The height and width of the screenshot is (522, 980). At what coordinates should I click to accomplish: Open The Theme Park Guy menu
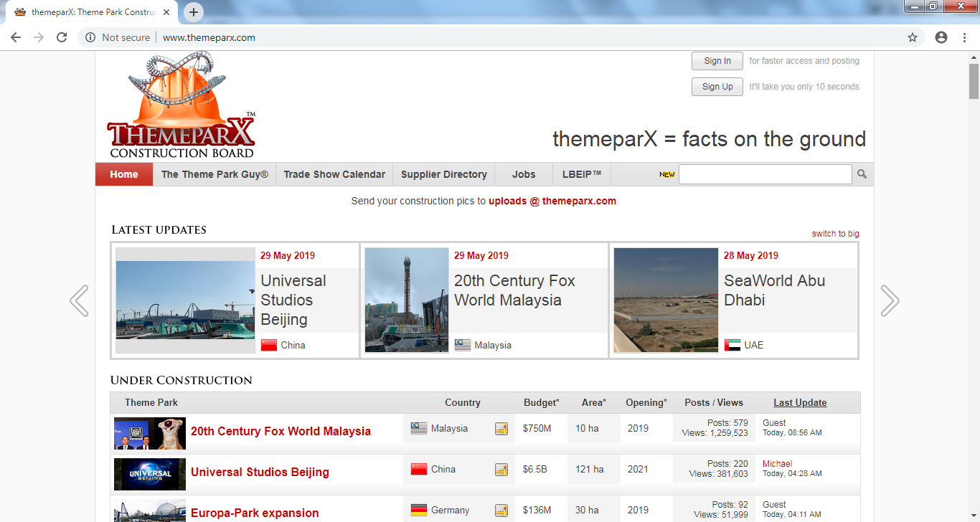[x=215, y=174]
